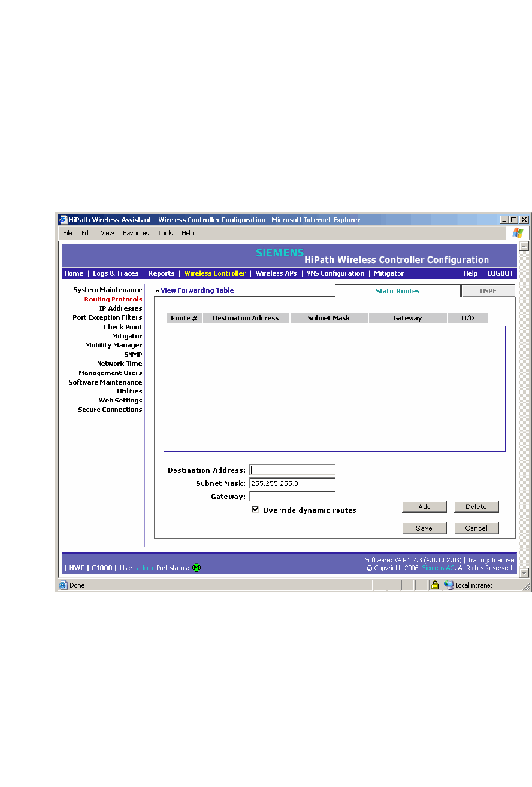Click LOGOUT link
Viewport: 532px width, 787px height.
click(x=500, y=273)
